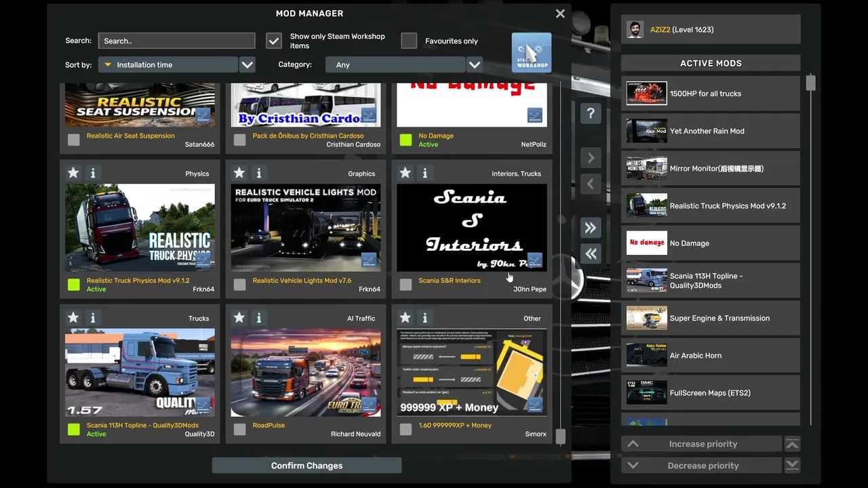Open info for Realistic Vehicle Lights Mod
The image size is (868, 488).
point(258,173)
